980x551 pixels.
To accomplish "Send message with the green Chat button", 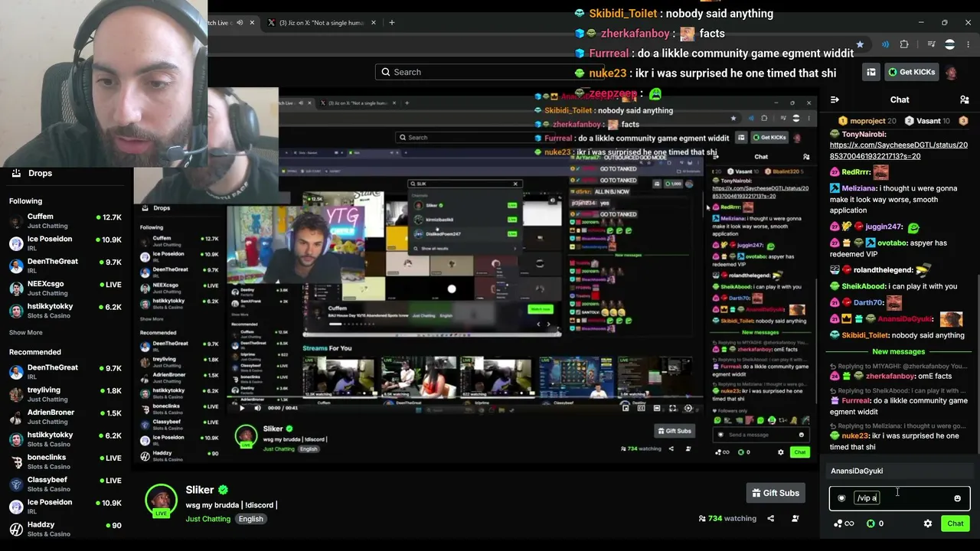I will 955,523.
